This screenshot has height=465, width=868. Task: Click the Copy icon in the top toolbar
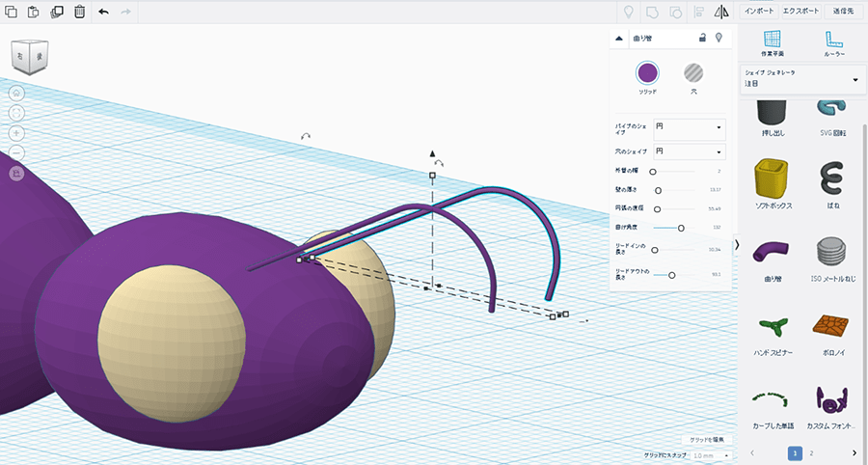point(11,12)
